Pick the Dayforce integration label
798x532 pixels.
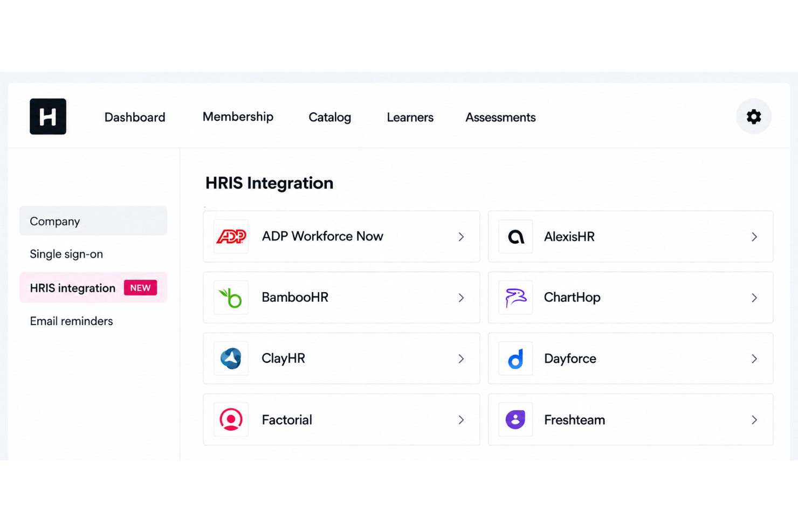570,359
